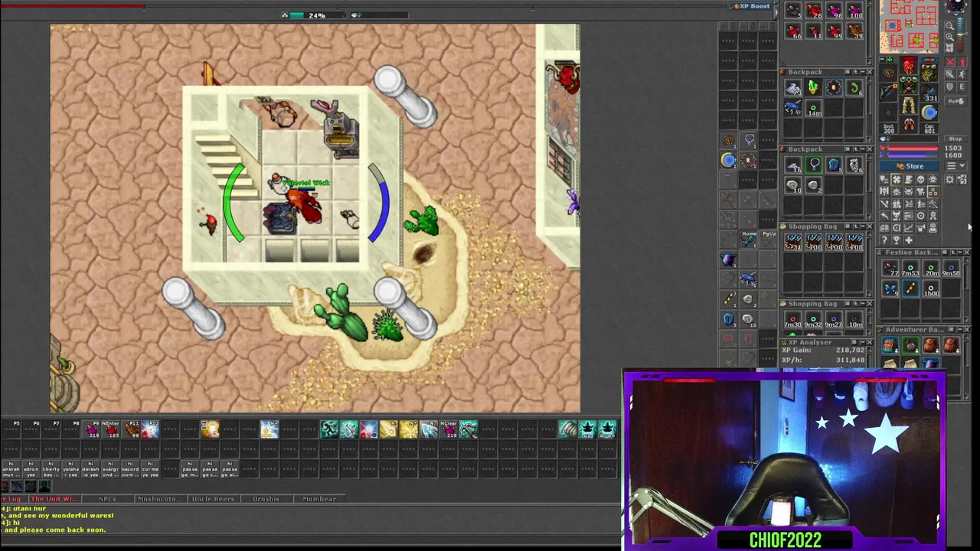The image size is (980, 551).
Task: Click the question mark help icon
Action: point(885,240)
